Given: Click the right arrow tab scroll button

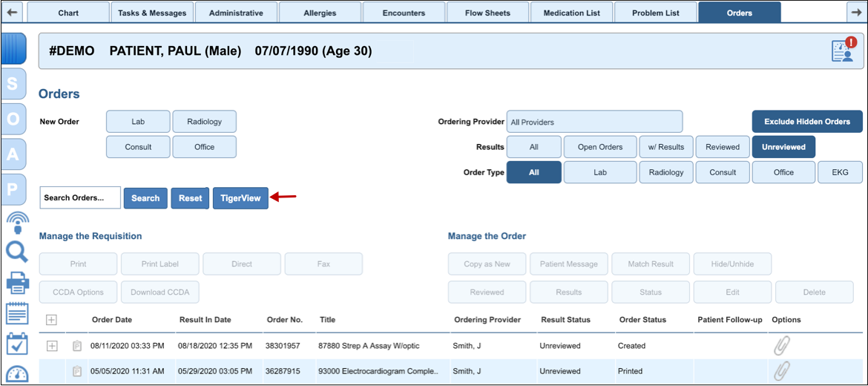Looking at the screenshot, I should 857,12.
